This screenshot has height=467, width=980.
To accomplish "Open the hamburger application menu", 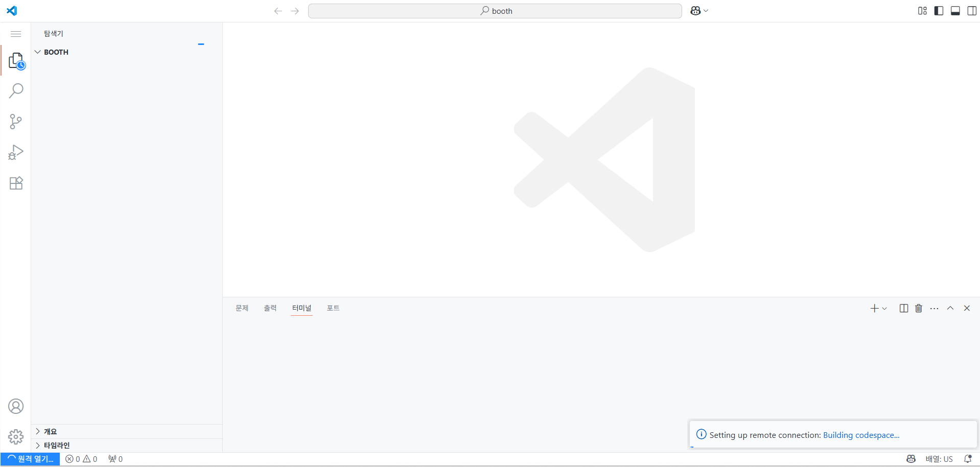I will (16, 34).
